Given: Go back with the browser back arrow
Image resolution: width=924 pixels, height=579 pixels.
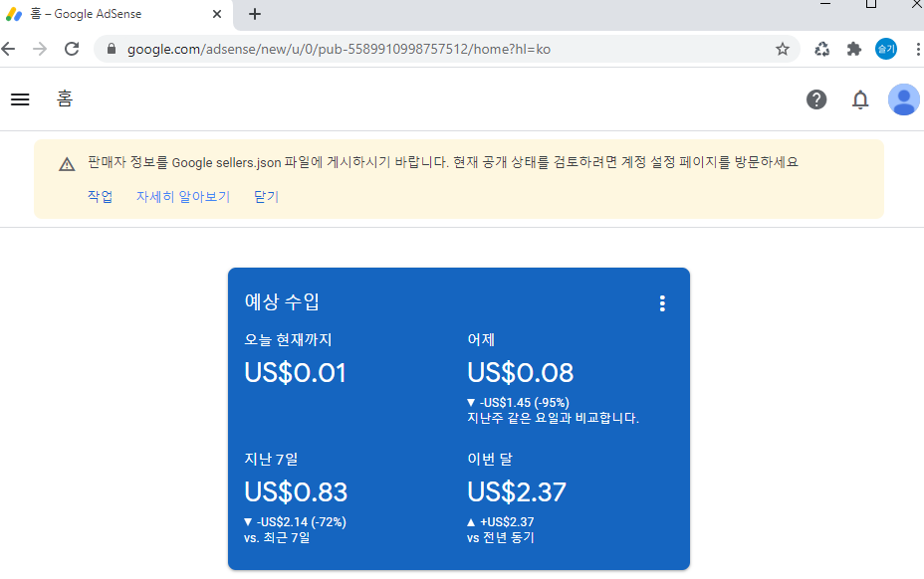Looking at the screenshot, I should coord(8,49).
